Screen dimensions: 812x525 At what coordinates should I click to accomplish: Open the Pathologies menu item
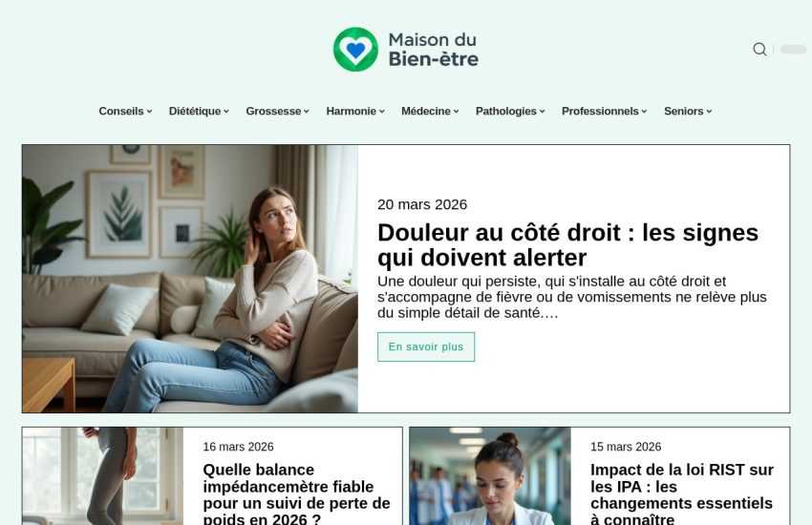(x=510, y=112)
